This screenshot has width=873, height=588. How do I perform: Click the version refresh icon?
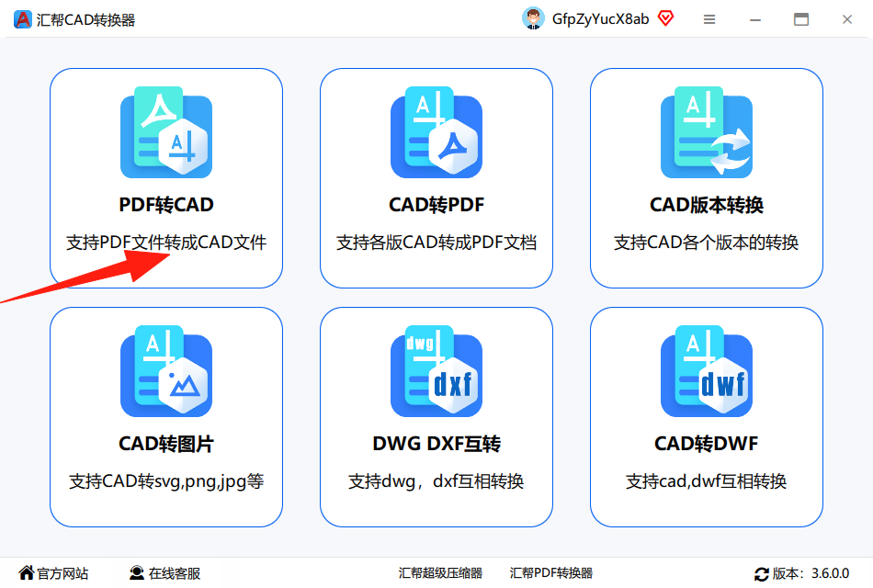[x=761, y=573]
